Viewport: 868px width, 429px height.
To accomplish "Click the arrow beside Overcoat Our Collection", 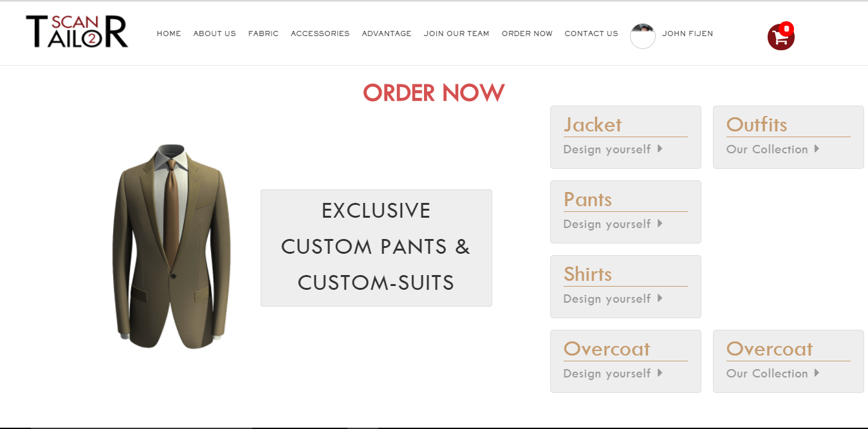I will pos(817,373).
